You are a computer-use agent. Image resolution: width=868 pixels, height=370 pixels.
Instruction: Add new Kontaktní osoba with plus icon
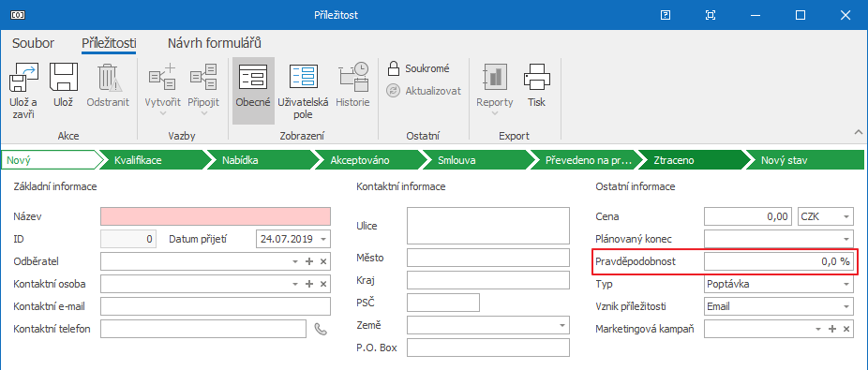point(309,284)
